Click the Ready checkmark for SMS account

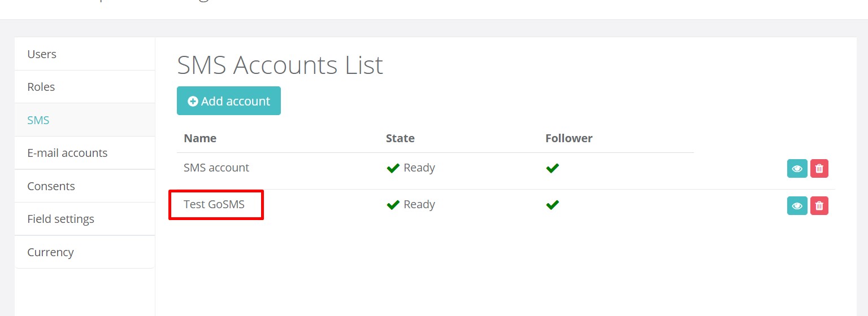[393, 168]
